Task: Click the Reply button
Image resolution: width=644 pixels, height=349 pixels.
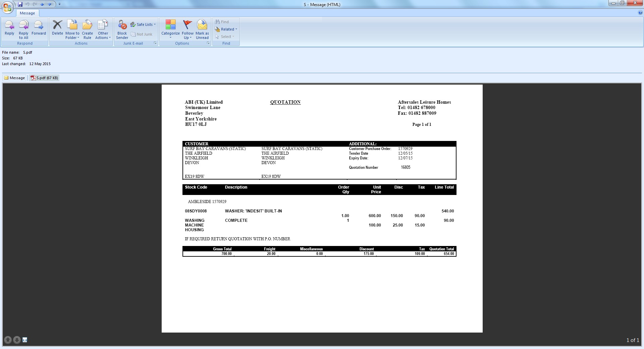Action: point(9,28)
